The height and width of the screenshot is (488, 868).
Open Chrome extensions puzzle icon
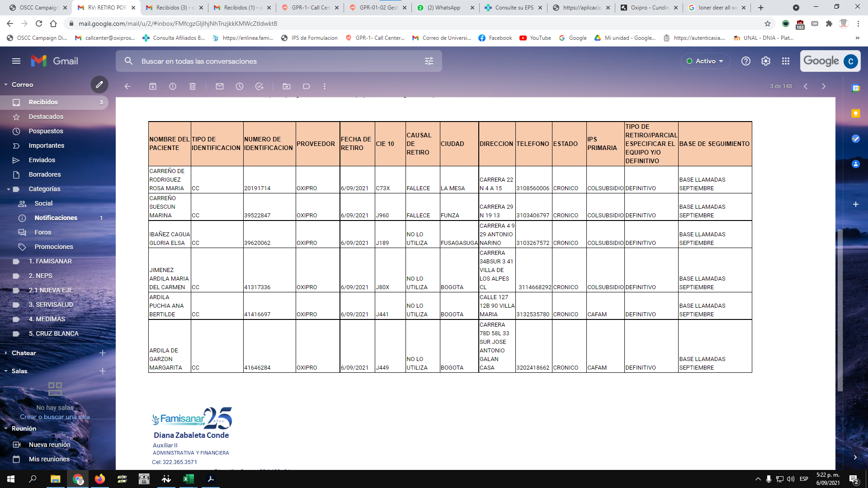coord(829,23)
